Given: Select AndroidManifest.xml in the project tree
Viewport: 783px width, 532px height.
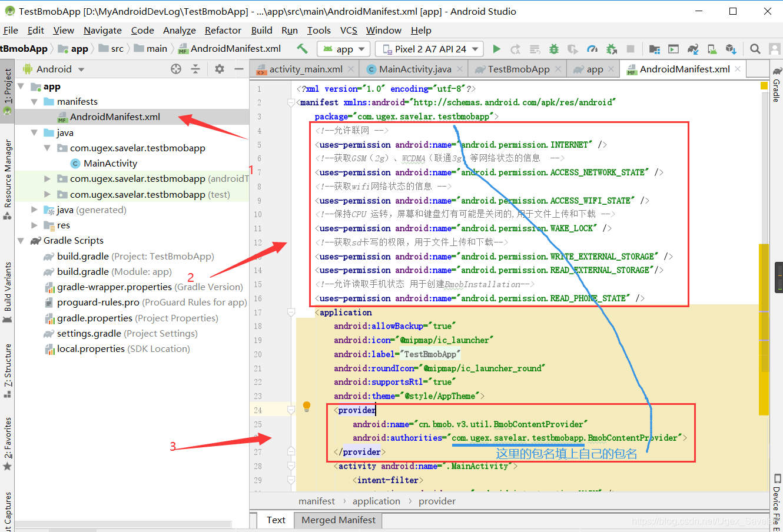Looking at the screenshot, I should pos(132,117).
